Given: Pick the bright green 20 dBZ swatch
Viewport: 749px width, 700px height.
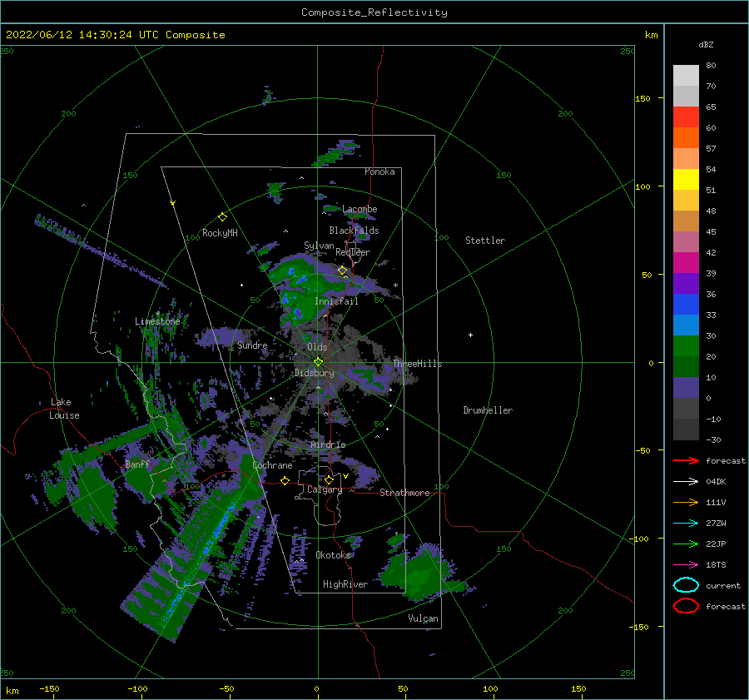Looking at the screenshot, I should 686,345.
